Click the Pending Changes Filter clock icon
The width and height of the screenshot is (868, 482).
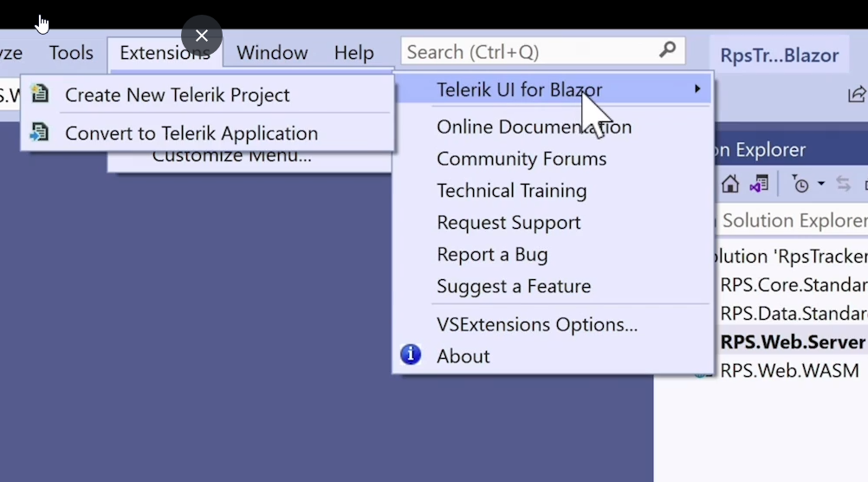click(800, 184)
